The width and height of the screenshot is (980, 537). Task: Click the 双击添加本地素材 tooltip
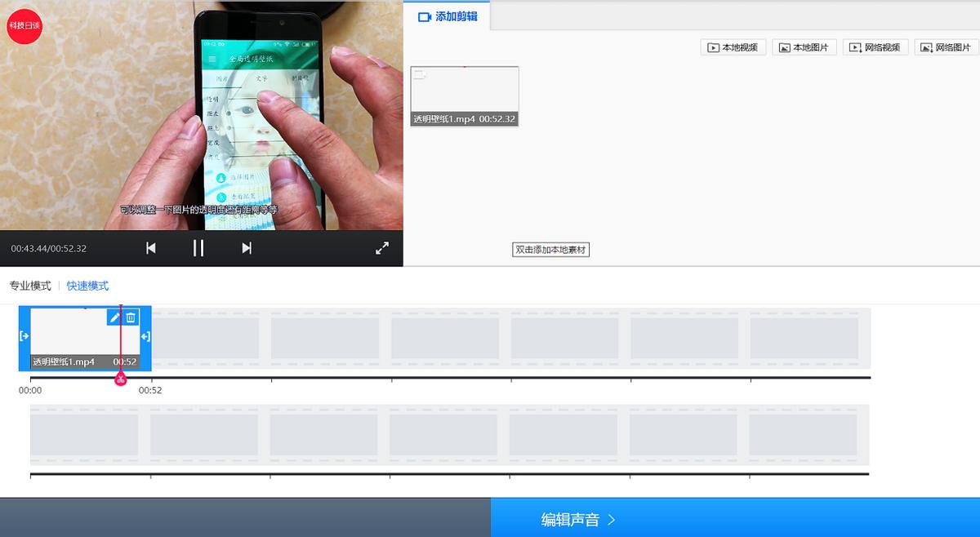(551, 250)
